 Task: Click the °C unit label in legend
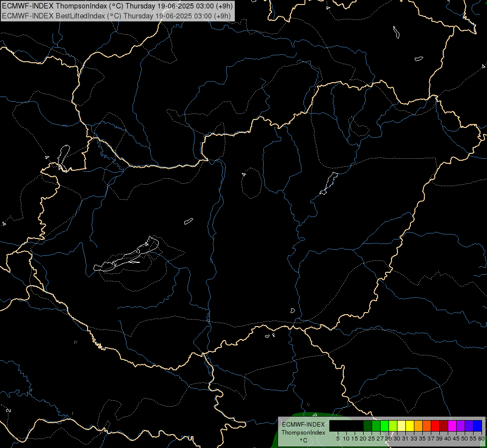(x=304, y=440)
